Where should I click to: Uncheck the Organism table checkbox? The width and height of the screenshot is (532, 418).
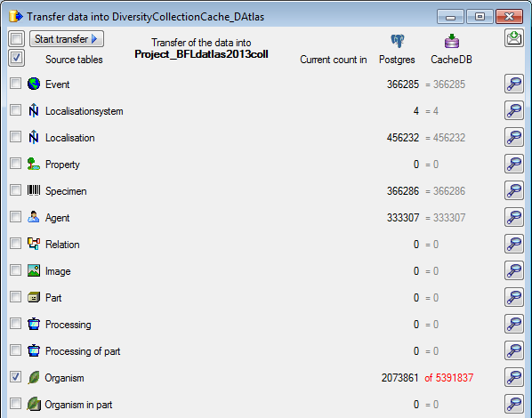pyautogui.click(x=15, y=377)
